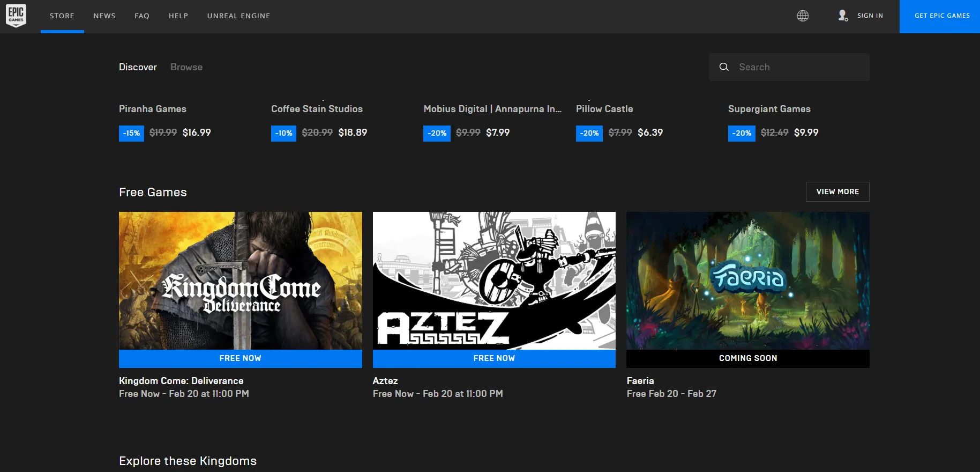The height and width of the screenshot is (472, 980).
Task: Open the Store tab
Action: [62, 16]
